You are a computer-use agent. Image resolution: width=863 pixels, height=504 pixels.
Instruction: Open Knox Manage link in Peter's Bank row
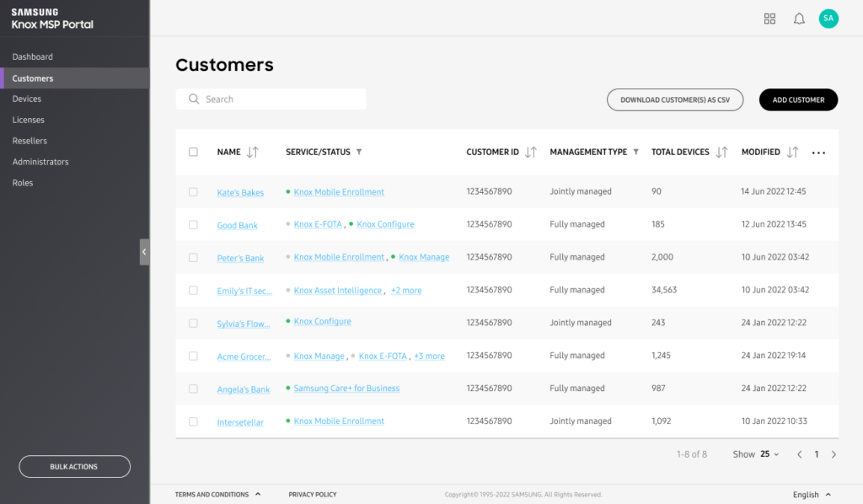tap(424, 257)
